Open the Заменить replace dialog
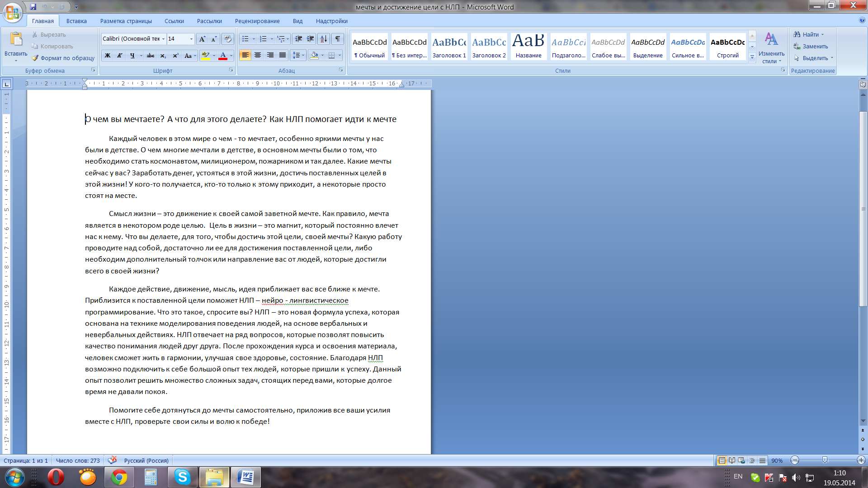 [811, 46]
